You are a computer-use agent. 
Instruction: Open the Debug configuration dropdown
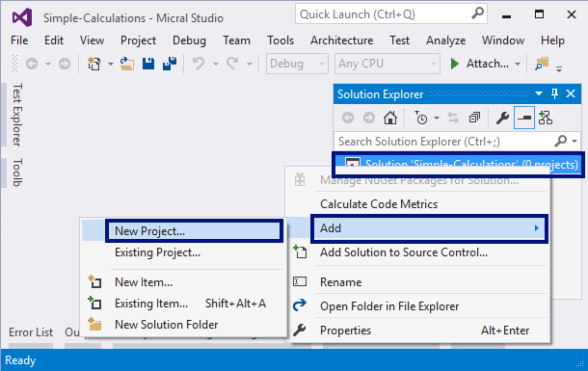pos(297,64)
